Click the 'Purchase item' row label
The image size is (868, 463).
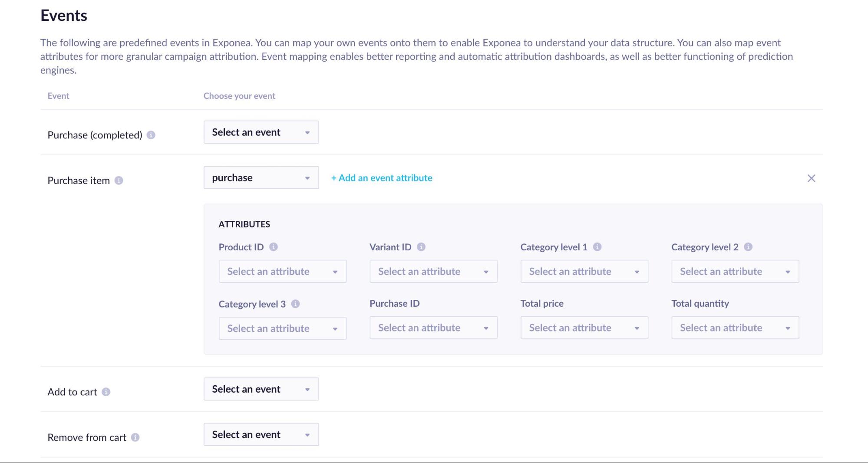tap(79, 181)
